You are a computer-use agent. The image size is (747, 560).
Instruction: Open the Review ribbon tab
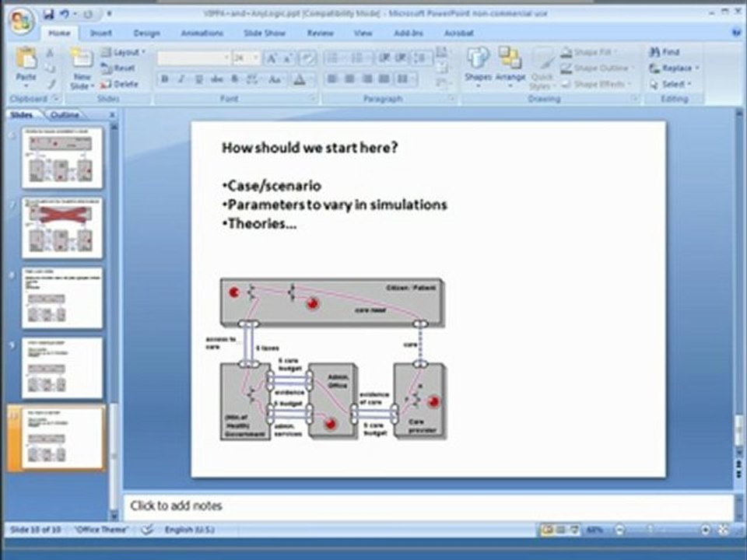click(320, 33)
